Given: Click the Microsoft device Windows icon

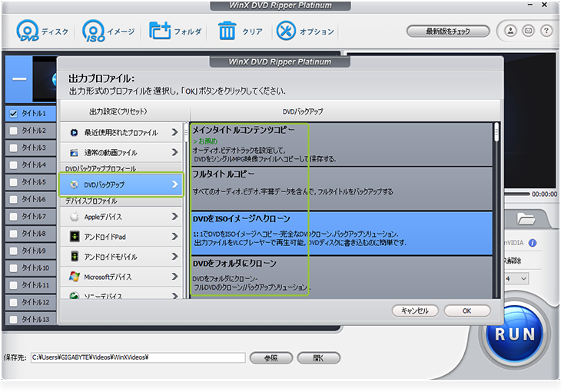Looking at the screenshot, I should [74, 277].
